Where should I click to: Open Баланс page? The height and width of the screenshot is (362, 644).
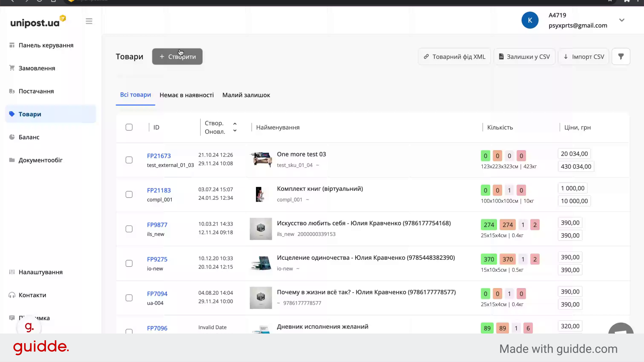coord(29,137)
